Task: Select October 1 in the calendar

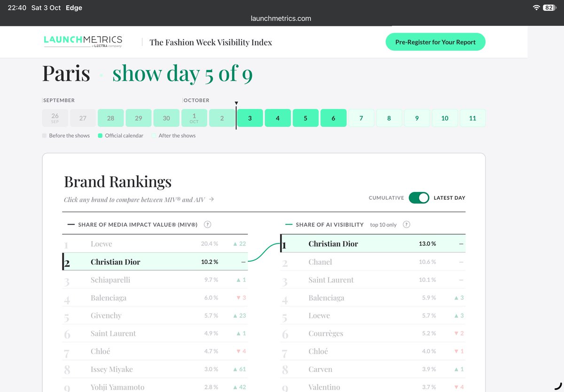Action: click(x=194, y=118)
